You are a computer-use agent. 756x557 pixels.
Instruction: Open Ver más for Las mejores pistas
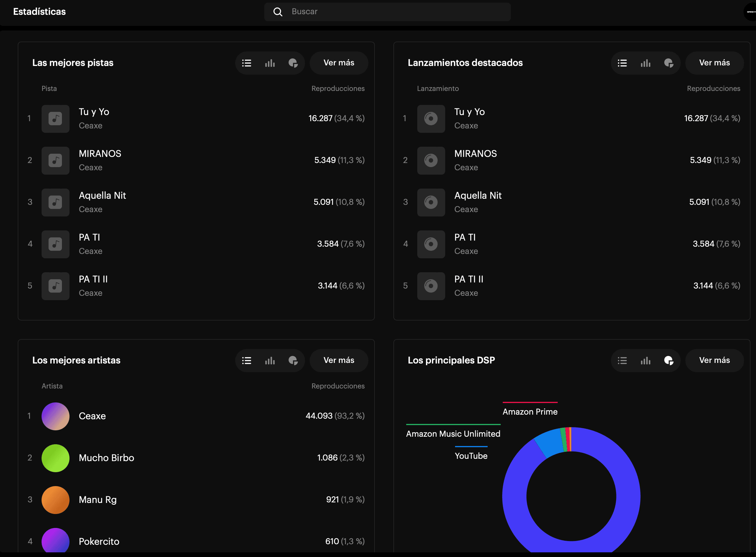tap(339, 63)
